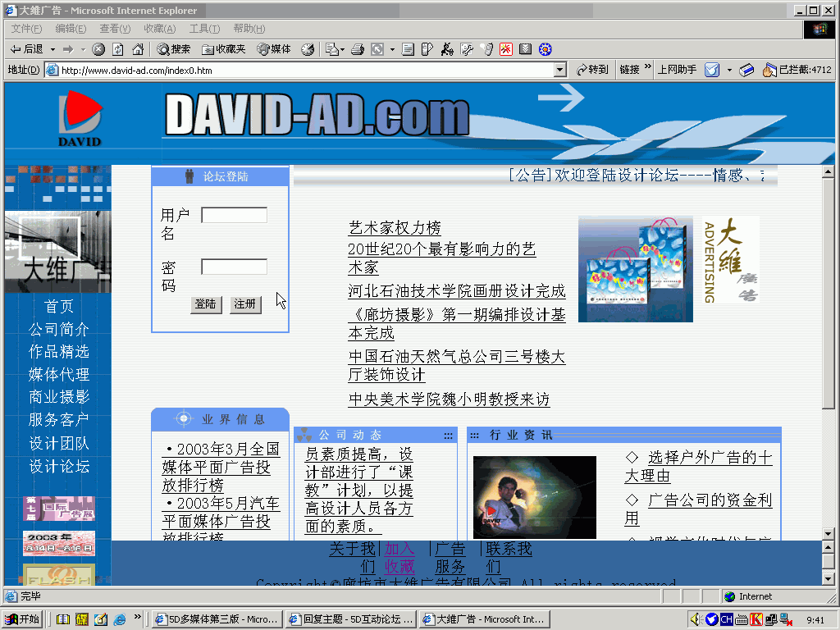
Task: Click the red starburst toolbar icon
Action: click(505, 49)
